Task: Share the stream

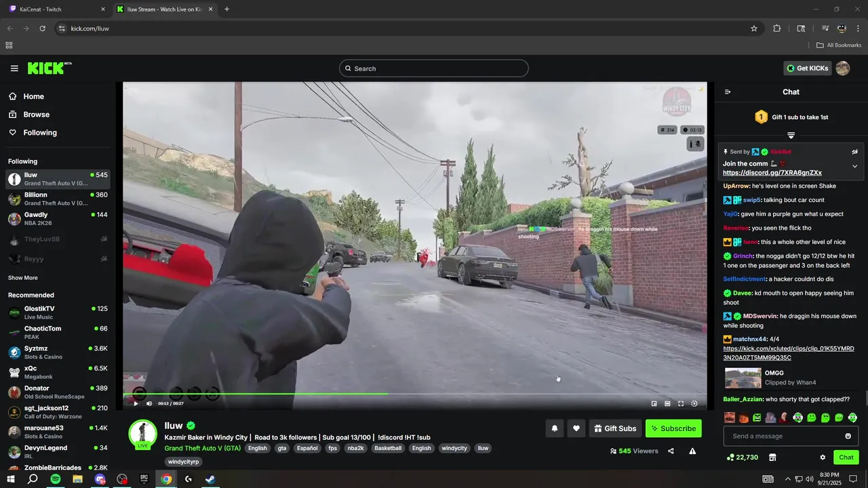Action: click(x=671, y=451)
